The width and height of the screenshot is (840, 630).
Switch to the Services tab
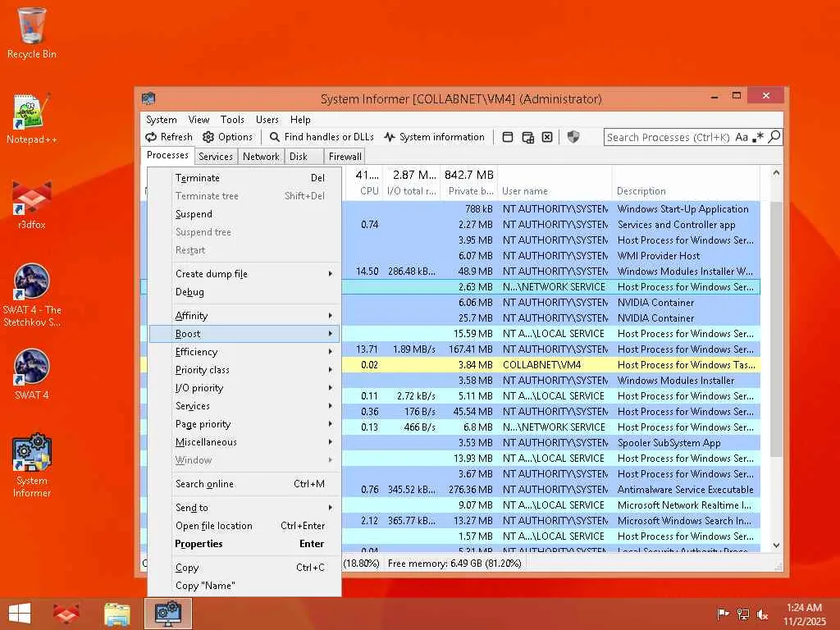[x=216, y=157]
